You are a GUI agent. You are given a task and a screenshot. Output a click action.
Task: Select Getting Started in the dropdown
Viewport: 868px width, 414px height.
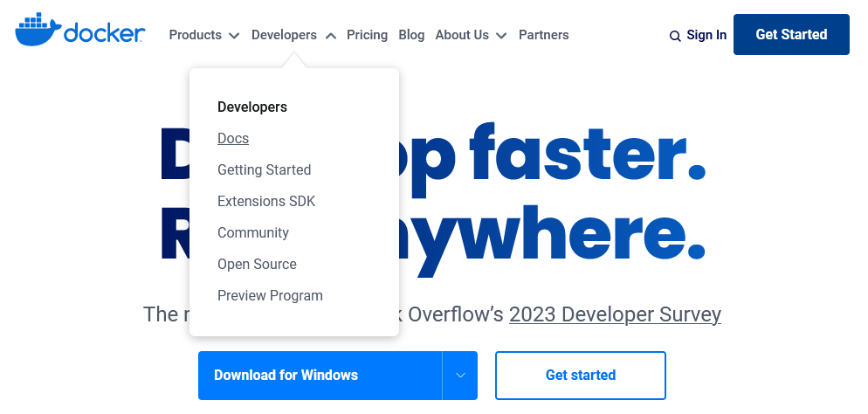pyautogui.click(x=264, y=169)
